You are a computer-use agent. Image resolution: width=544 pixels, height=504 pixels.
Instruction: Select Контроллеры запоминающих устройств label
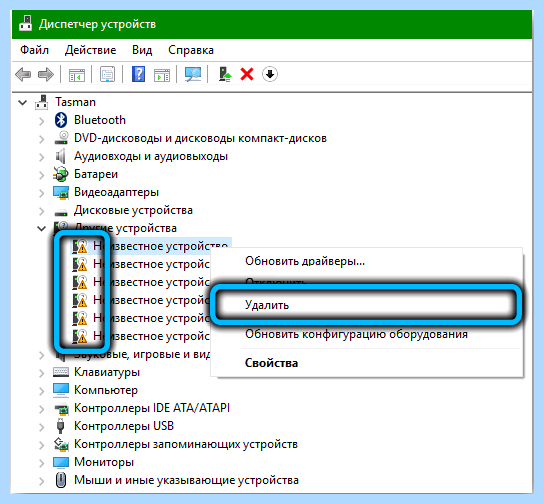(186, 444)
